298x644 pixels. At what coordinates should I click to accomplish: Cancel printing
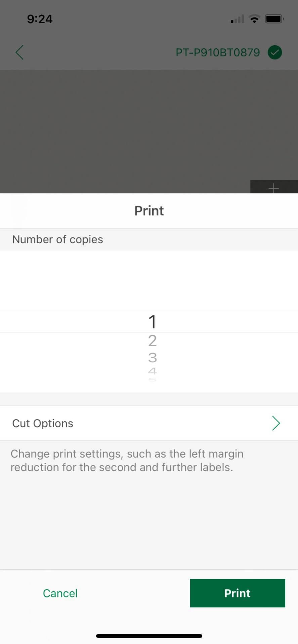click(60, 593)
